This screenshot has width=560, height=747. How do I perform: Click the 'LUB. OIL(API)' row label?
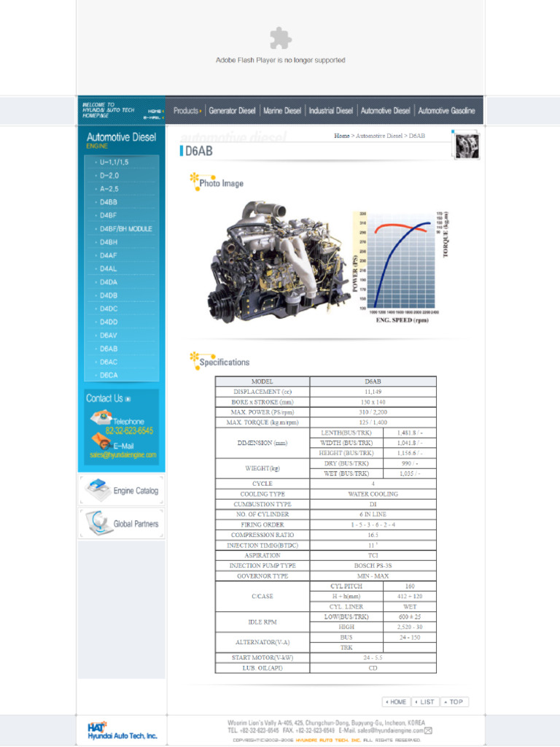click(x=262, y=668)
